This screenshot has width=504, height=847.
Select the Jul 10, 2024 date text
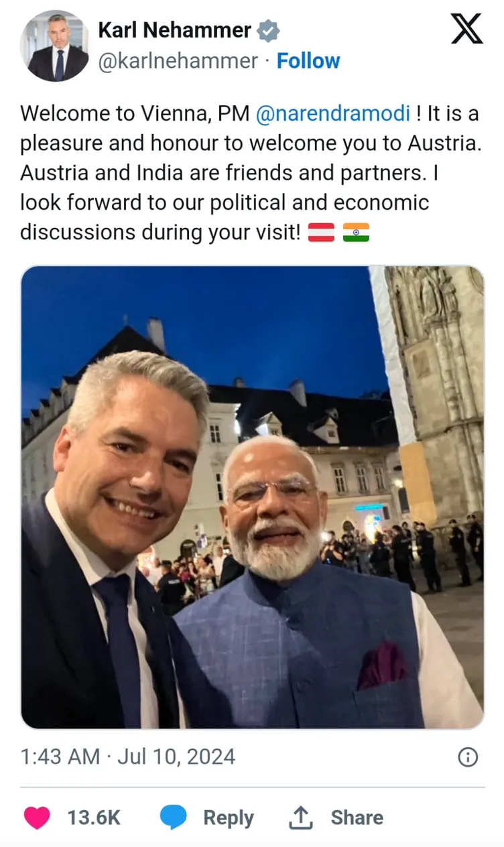coord(176,757)
